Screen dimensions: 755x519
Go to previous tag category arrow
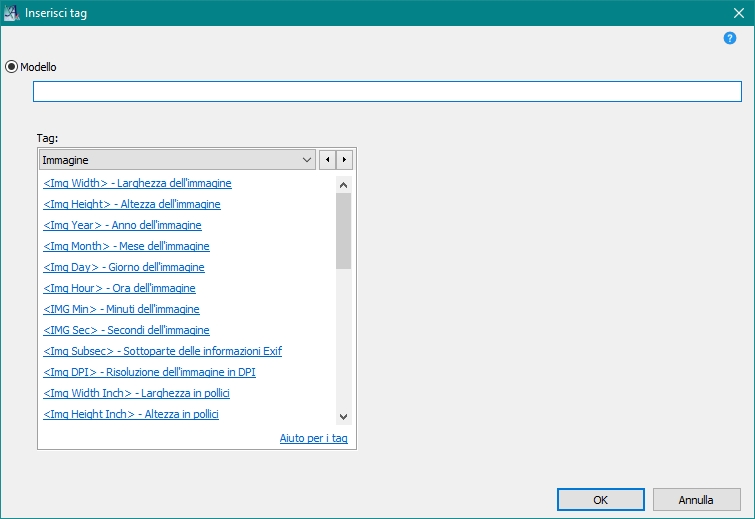(327, 160)
